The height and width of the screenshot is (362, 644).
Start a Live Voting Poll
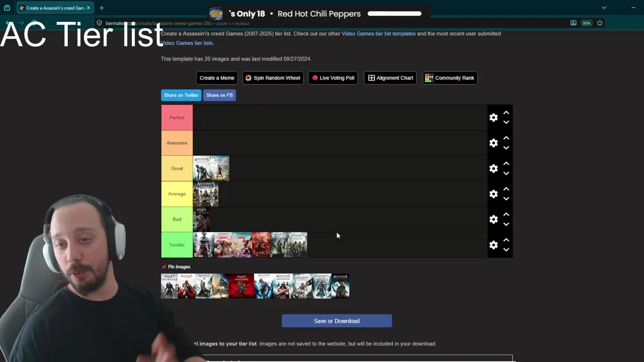[x=333, y=78]
